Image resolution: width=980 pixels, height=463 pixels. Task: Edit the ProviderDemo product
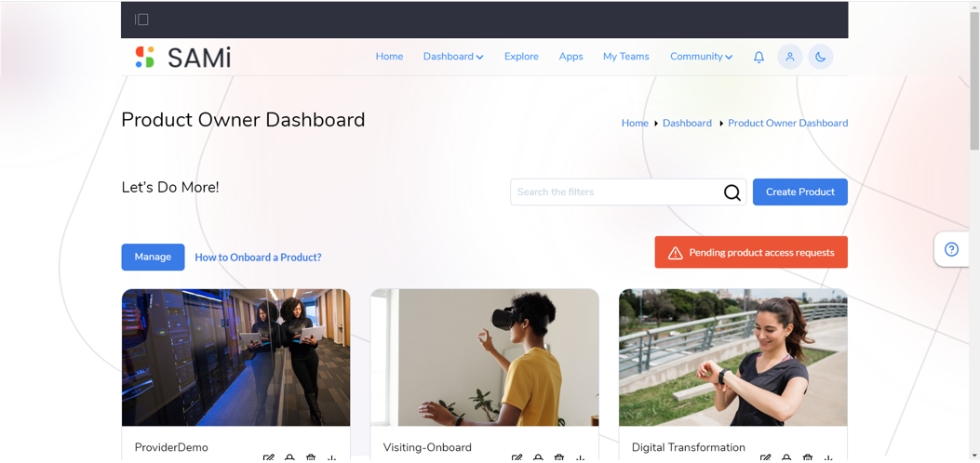point(269,458)
